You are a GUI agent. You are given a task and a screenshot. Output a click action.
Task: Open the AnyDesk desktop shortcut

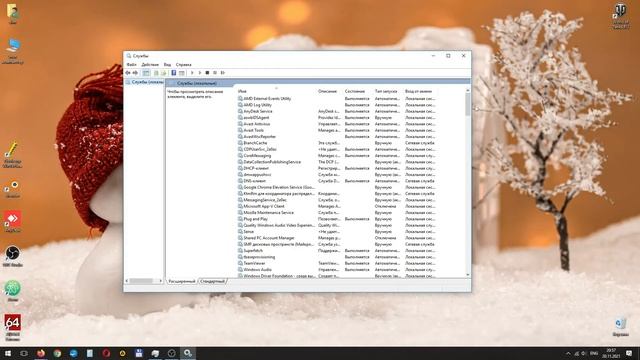point(13,222)
